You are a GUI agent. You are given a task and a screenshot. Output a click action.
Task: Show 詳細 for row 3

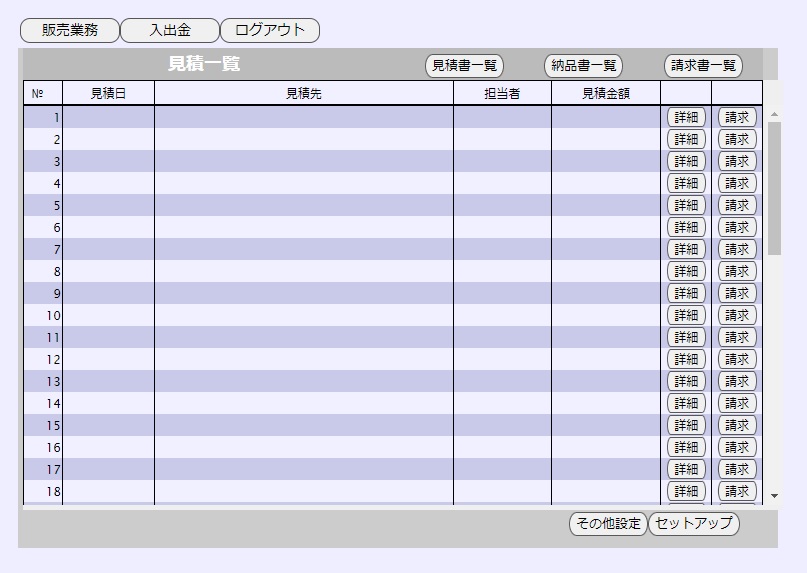[686, 162]
